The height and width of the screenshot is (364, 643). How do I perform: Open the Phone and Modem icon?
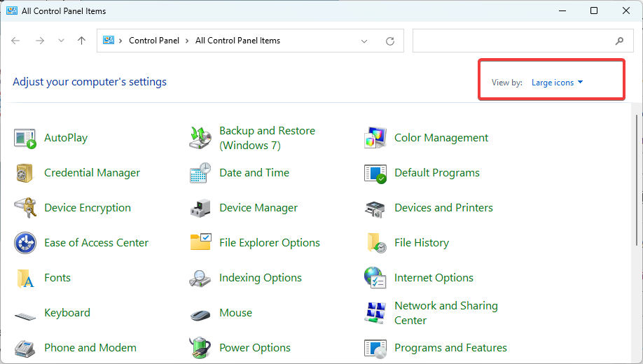[25, 349]
